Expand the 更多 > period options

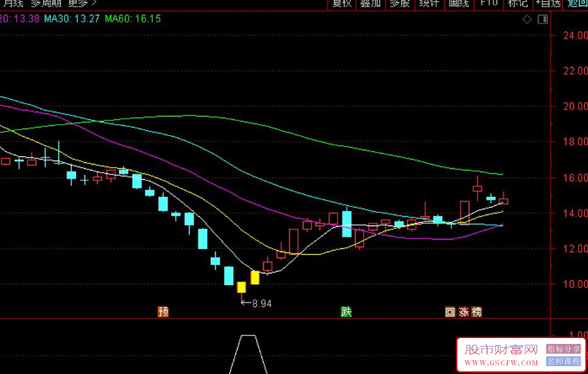pyautogui.click(x=82, y=3)
